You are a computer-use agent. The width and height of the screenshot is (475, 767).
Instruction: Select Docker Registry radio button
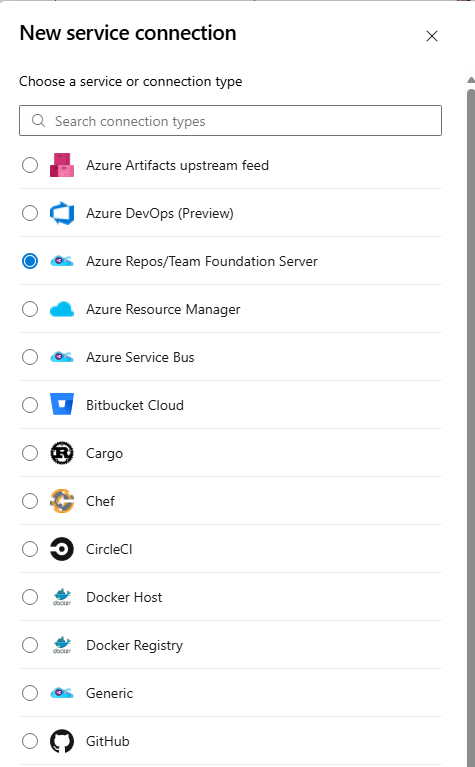pyautogui.click(x=30, y=645)
